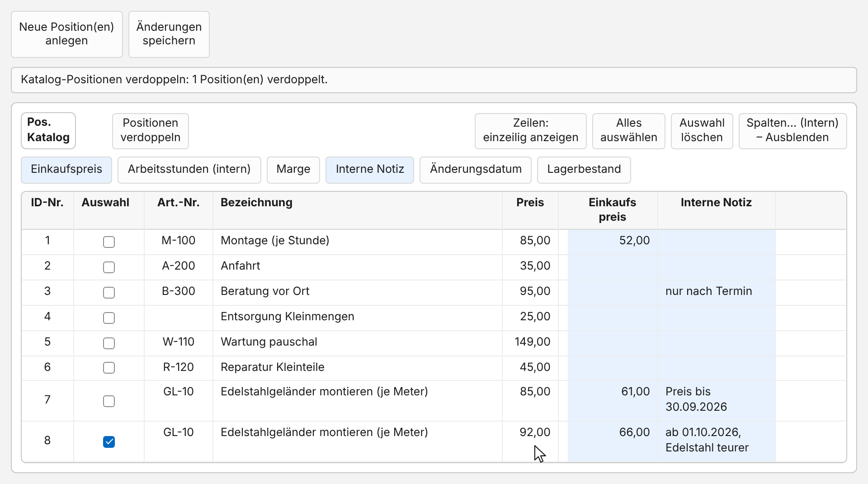Click article number W-110
Screen dimensions: 868x484
click(179, 342)
